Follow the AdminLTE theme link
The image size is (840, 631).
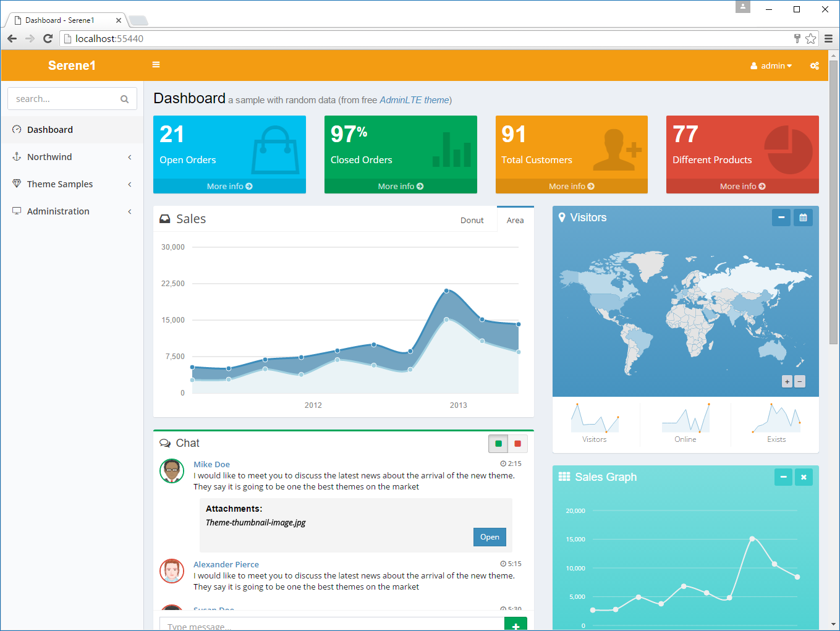(x=414, y=100)
